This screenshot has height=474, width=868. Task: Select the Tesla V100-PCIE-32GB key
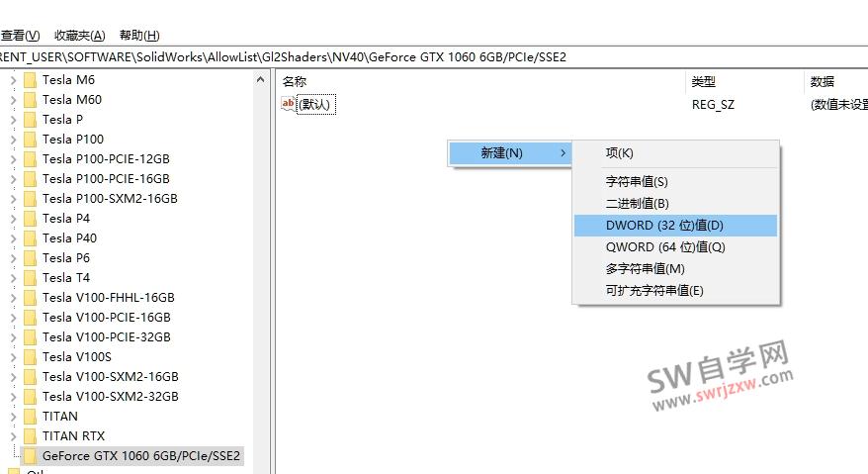(107, 337)
